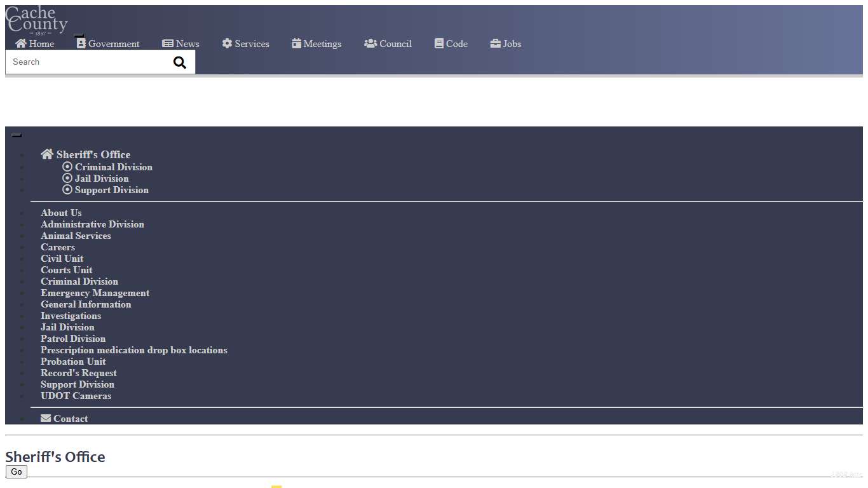Collapse the Sheriff's Office menu toggle bar

click(x=17, y=135)
